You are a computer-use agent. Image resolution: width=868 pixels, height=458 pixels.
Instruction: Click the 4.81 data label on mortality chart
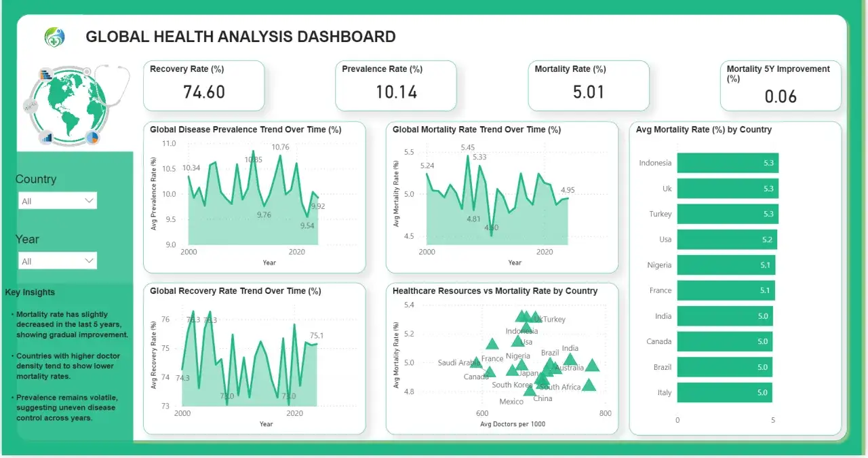pyautogui.click(x=473, y=219)
